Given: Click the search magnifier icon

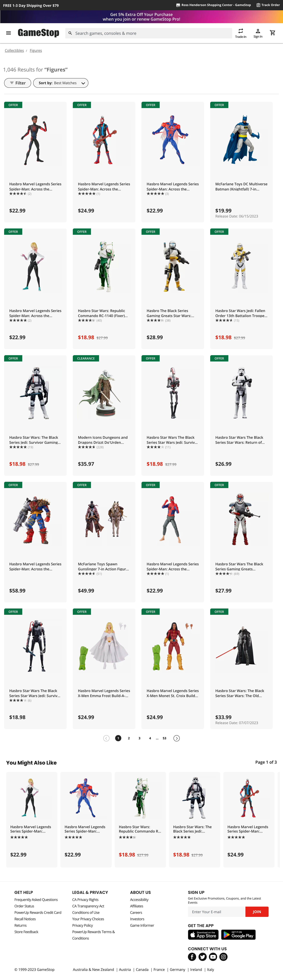Looking at the screenshot, I should pos(70,33).
